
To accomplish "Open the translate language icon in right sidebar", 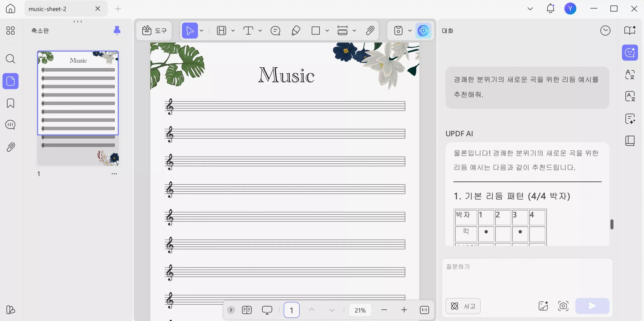I will coord(630,74).
